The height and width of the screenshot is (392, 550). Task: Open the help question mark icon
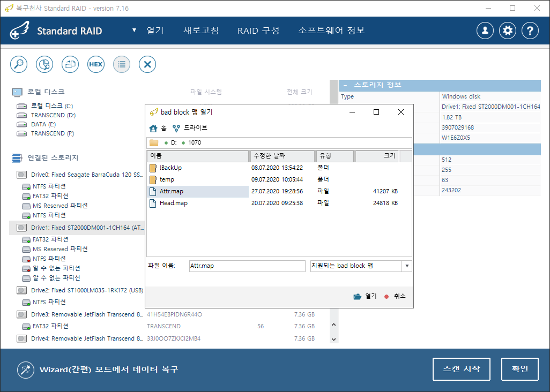pos(530,31)
